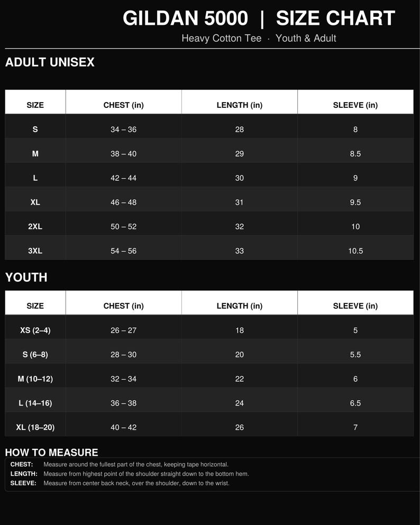Click the Adult CHEST (in) column header
This screenshot has height=525, width=420.
[124, 105]
